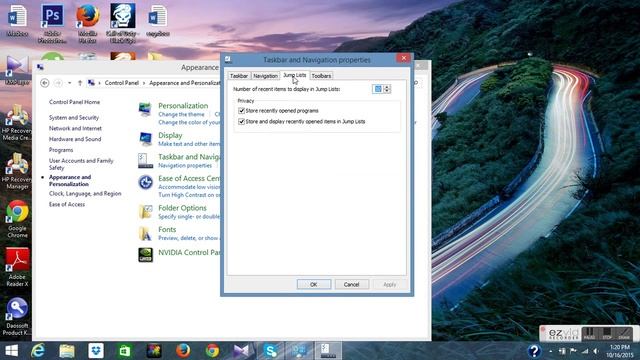
Task: Open Windows Store from taskbar
Action: (x=125, y=351)
